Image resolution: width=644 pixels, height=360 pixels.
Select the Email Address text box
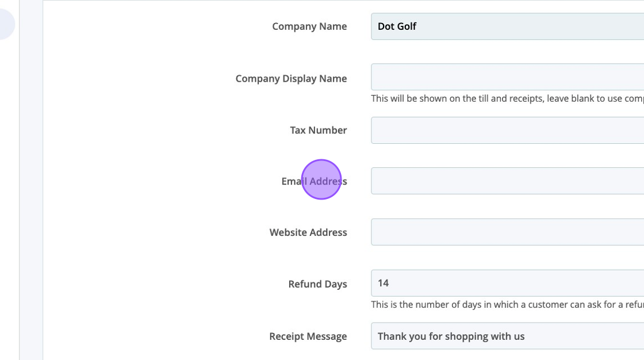coord(507,181)
